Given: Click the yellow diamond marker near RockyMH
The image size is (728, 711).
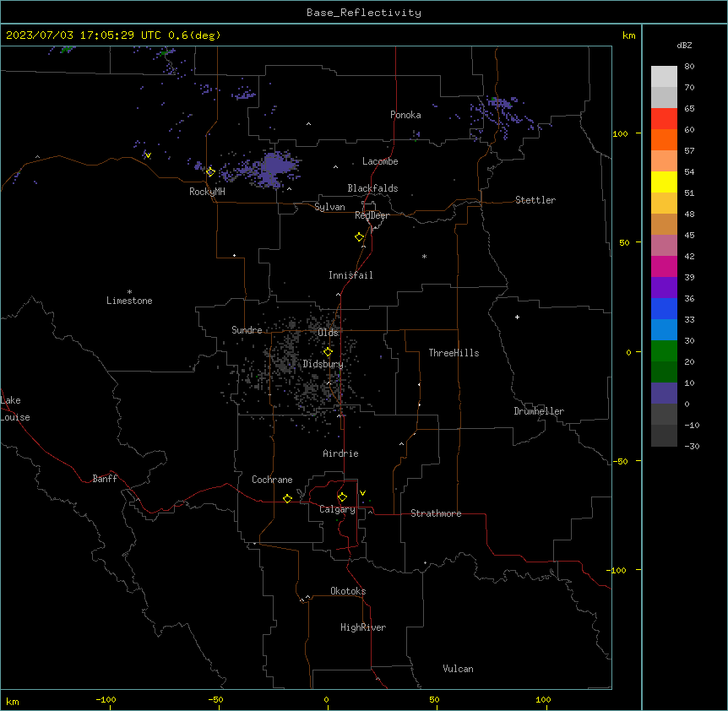Looking at the screenshot, I should (x=210, y=172).
